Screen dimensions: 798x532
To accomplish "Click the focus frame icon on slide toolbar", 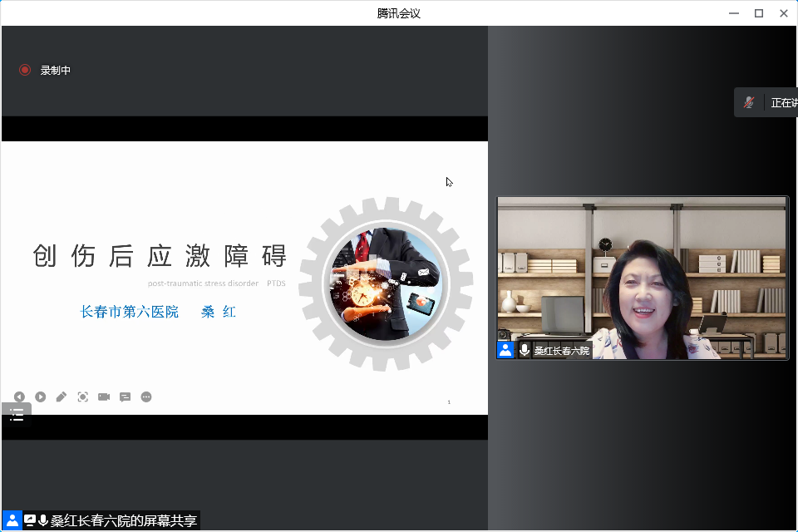I will point(82,397).
